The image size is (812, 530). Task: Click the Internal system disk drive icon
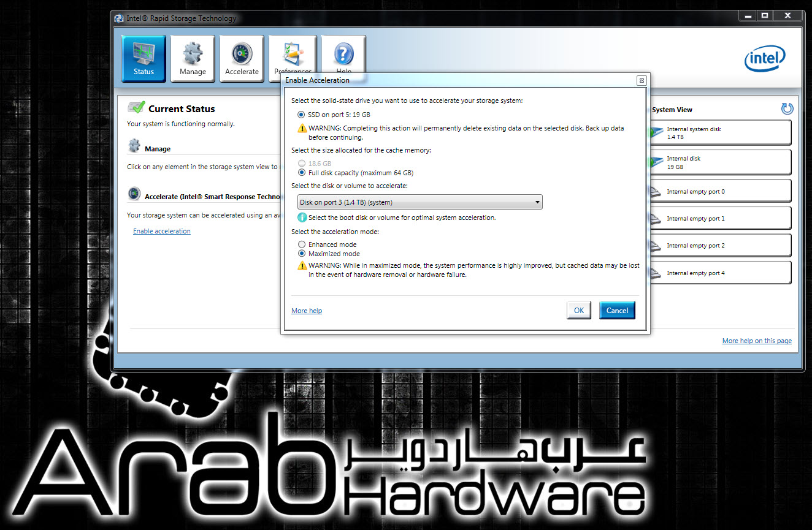pyautogui.click(x=656, y=131)
